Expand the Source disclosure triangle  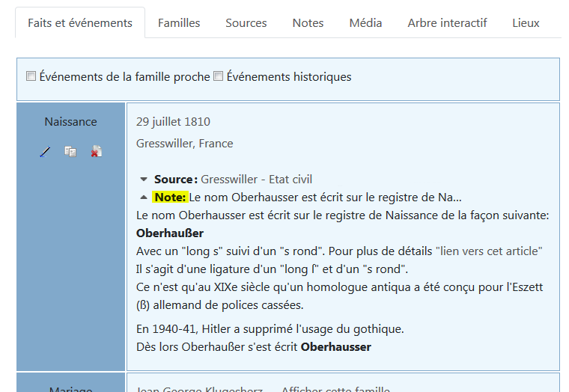pyautogui.click(x=144, y=180)
